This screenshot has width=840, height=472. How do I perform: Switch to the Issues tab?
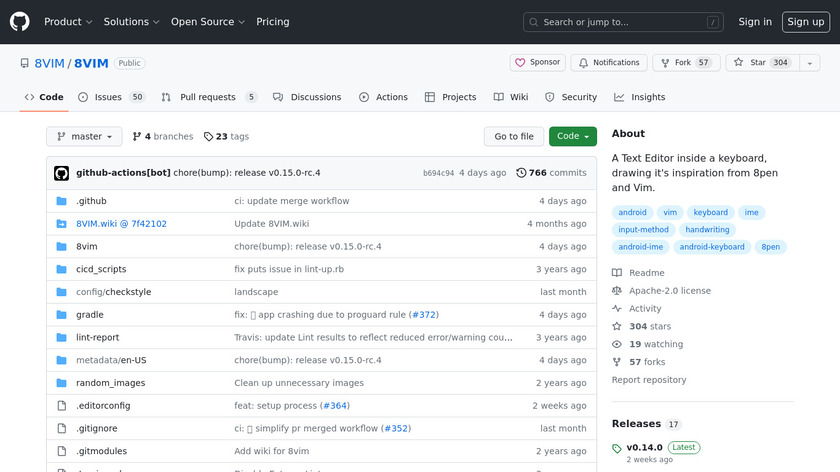coord(110,98)
